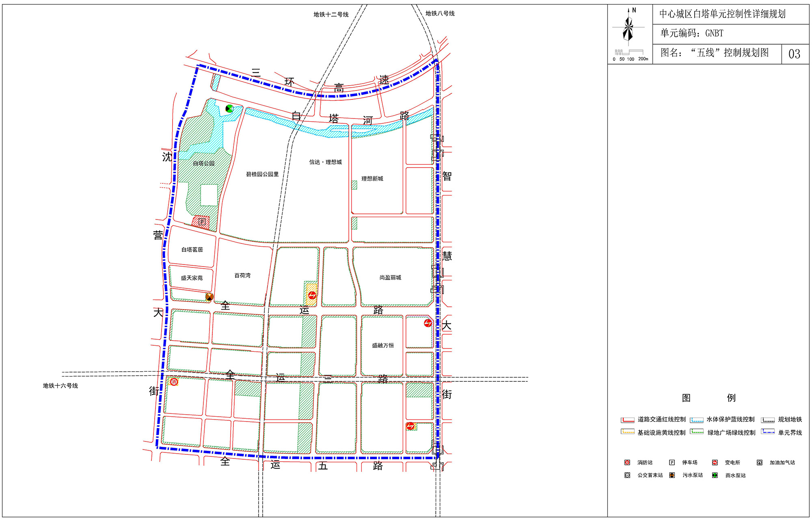Click the red fire station marker on map
The width and height of the screenshot is (812, 523).
click(174, 382)
